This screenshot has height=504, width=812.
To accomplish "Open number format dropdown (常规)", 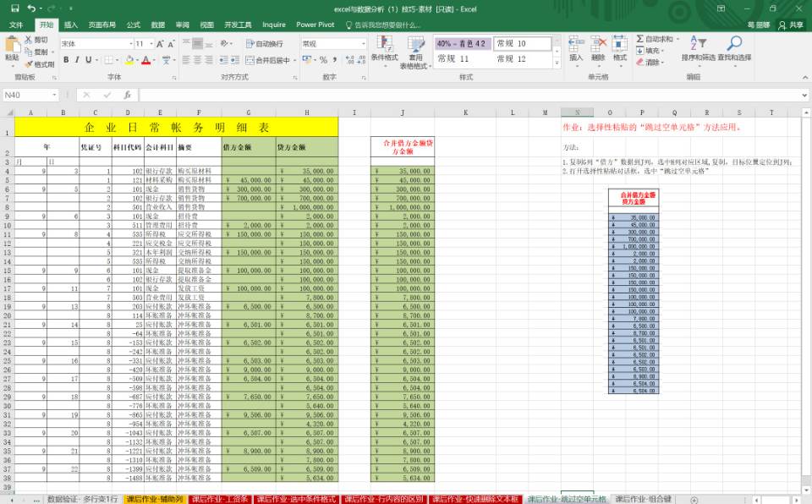I will pyautogui.click(x=364, y=44).
